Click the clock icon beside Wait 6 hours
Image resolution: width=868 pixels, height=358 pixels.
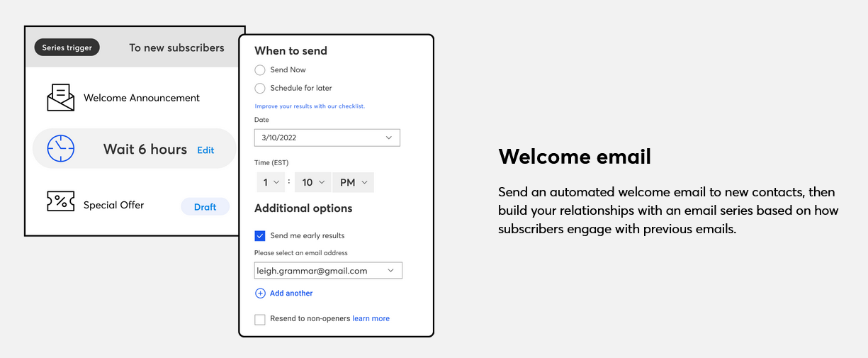(x=60, y=149)
